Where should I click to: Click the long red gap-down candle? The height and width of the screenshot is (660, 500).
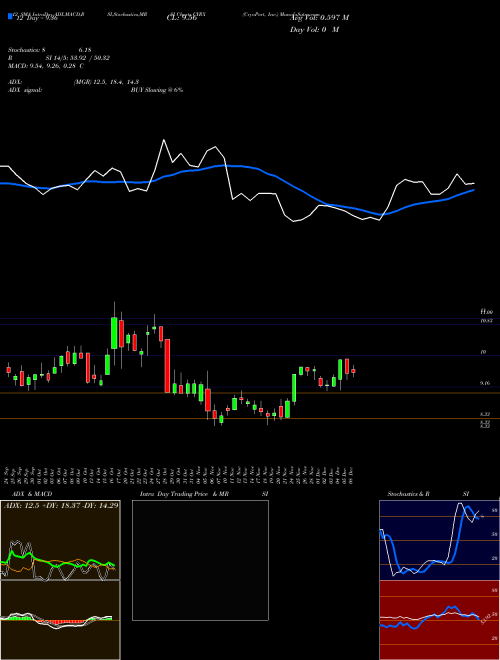167,366
